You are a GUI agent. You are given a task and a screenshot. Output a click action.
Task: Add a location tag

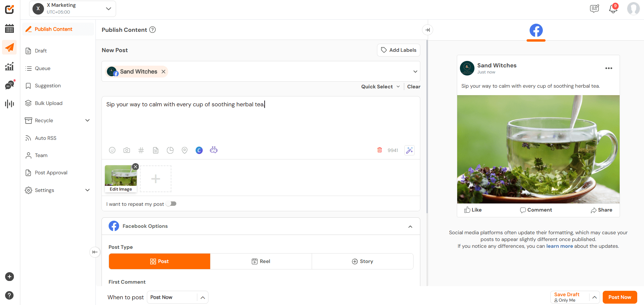coord(184,150)
